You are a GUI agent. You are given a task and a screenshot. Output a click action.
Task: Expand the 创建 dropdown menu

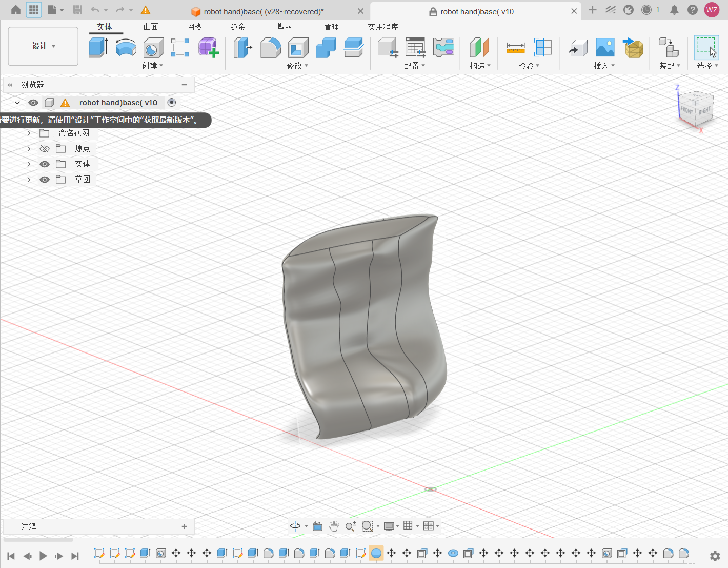pos(153,66)
